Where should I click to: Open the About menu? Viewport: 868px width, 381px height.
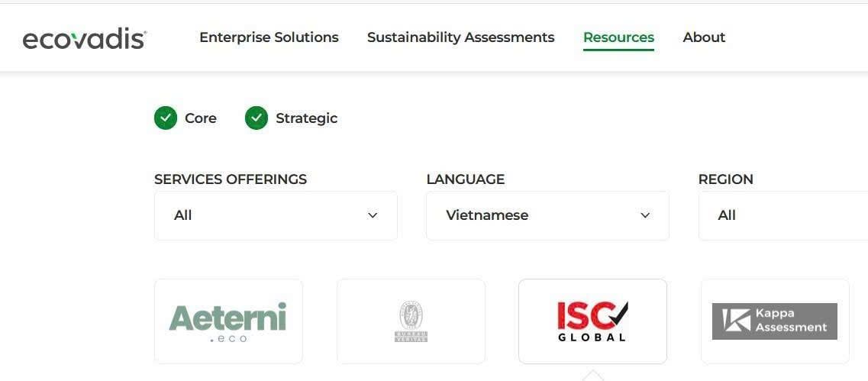click(x=704, y=37)
